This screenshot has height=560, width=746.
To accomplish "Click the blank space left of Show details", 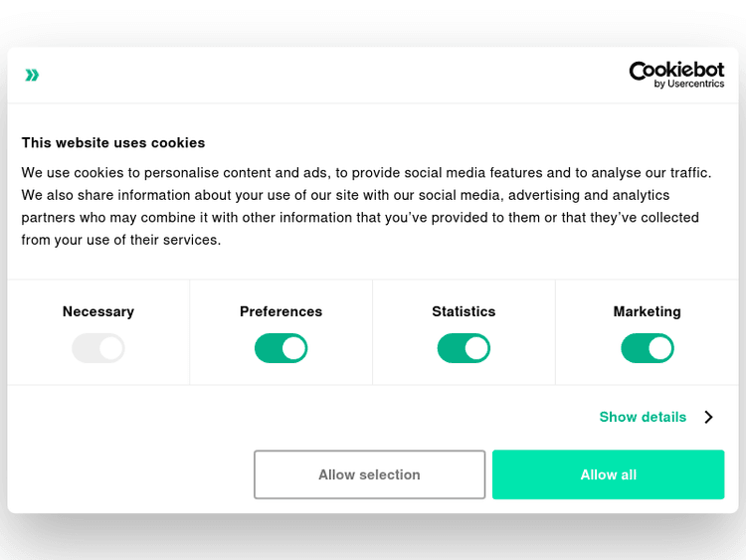I will pos(298,417).
